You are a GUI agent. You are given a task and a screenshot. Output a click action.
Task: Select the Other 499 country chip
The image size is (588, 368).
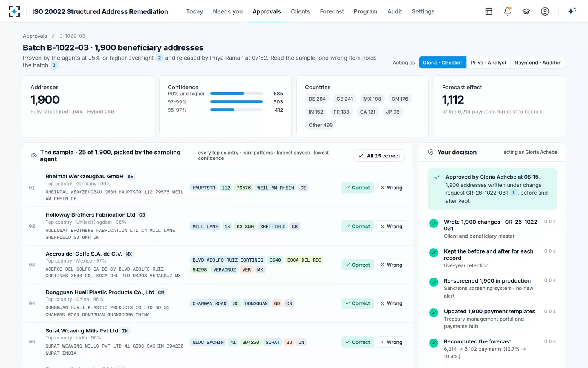click(x=321, y=125)
